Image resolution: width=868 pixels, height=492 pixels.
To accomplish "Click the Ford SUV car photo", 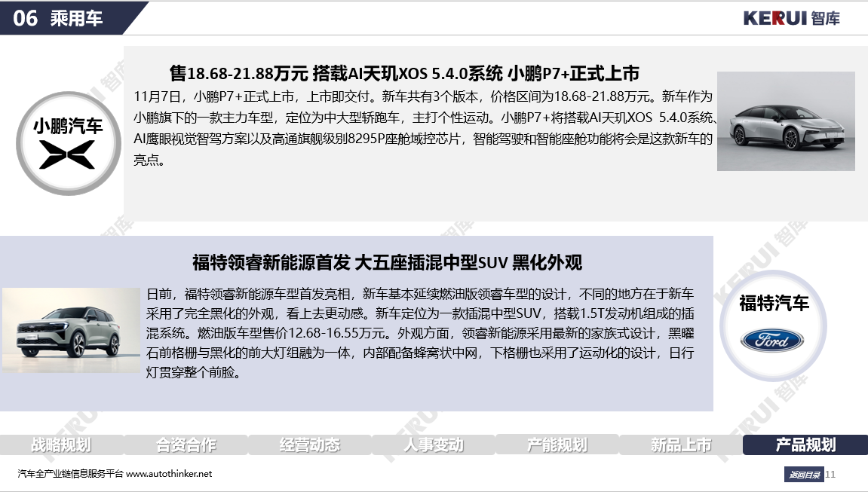I will point(71,330).
